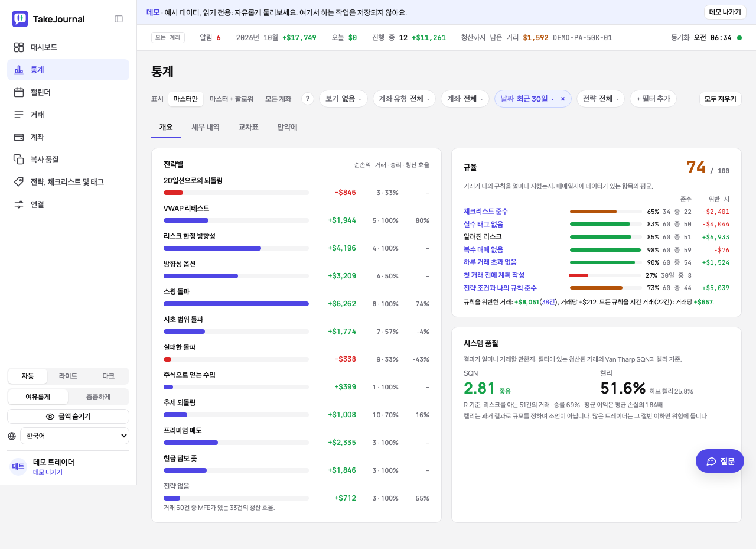Click the 데트 user avatar

coord(18,467)
